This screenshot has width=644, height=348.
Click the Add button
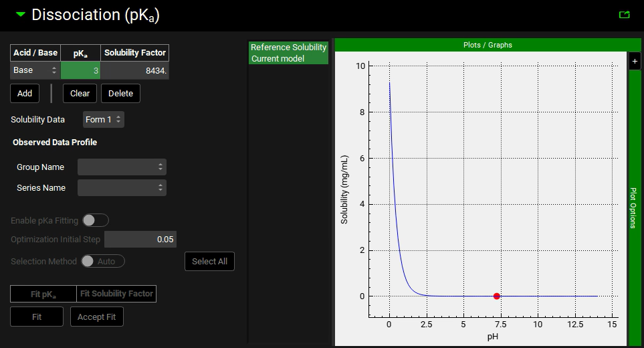click(25, 94)
